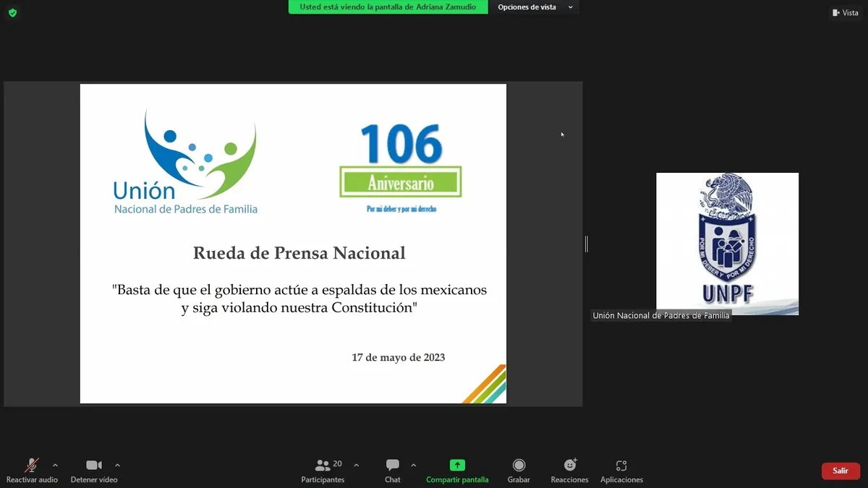Turn off camera with Detener video

click(x=94, y=470)
